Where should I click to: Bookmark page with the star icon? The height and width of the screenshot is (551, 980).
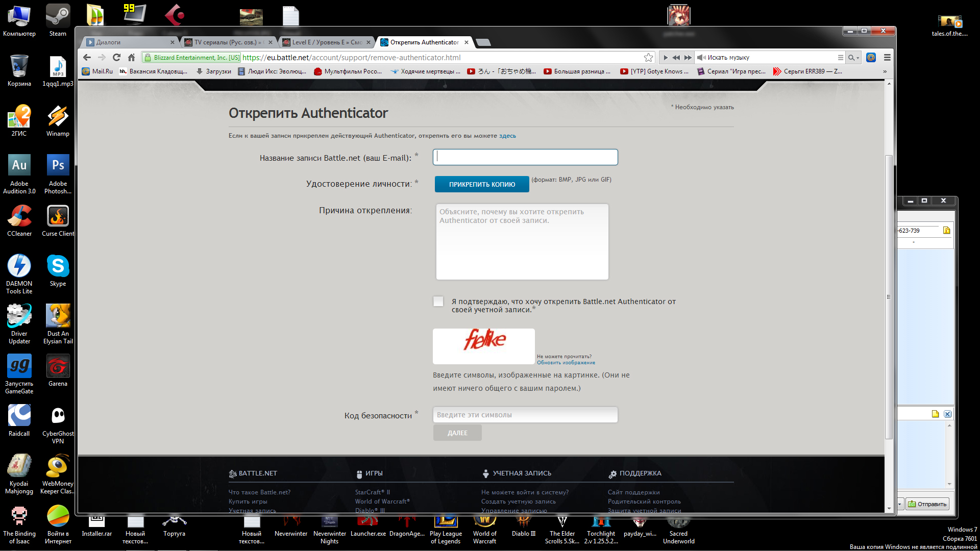[648, 58]
